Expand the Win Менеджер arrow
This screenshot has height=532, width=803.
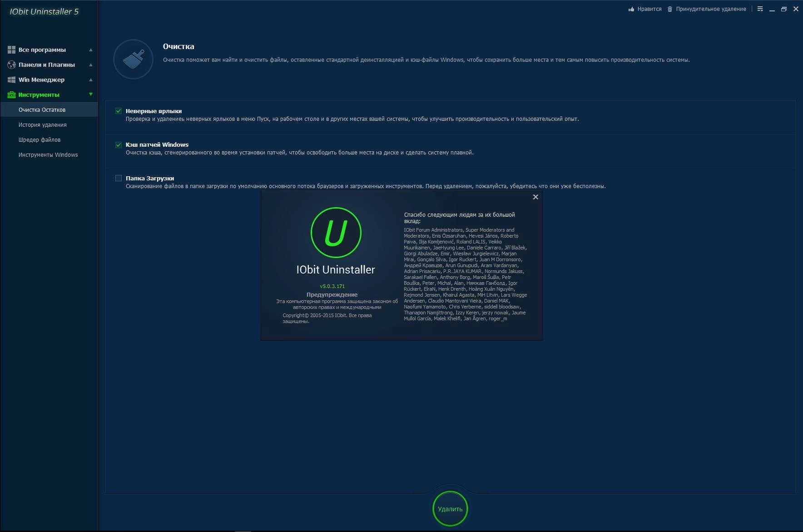coord(91,80)
